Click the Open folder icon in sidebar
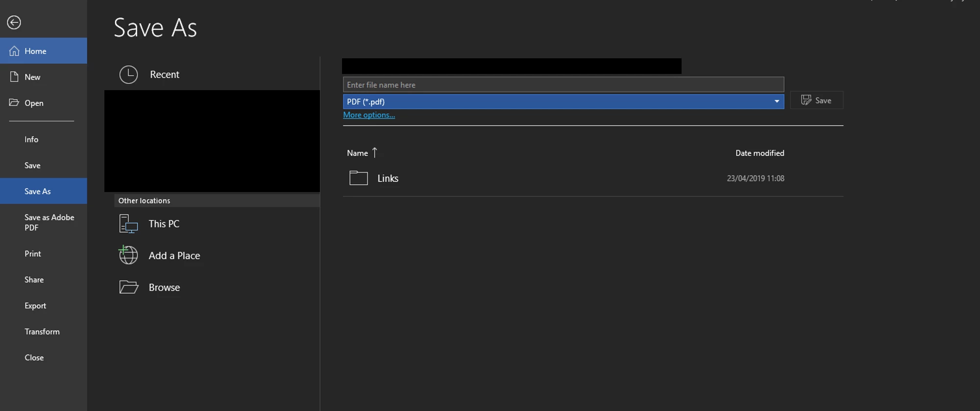Image resolution: width=980 pixels, height=411 pixels. pyautogui.click(x=14, y=103)
